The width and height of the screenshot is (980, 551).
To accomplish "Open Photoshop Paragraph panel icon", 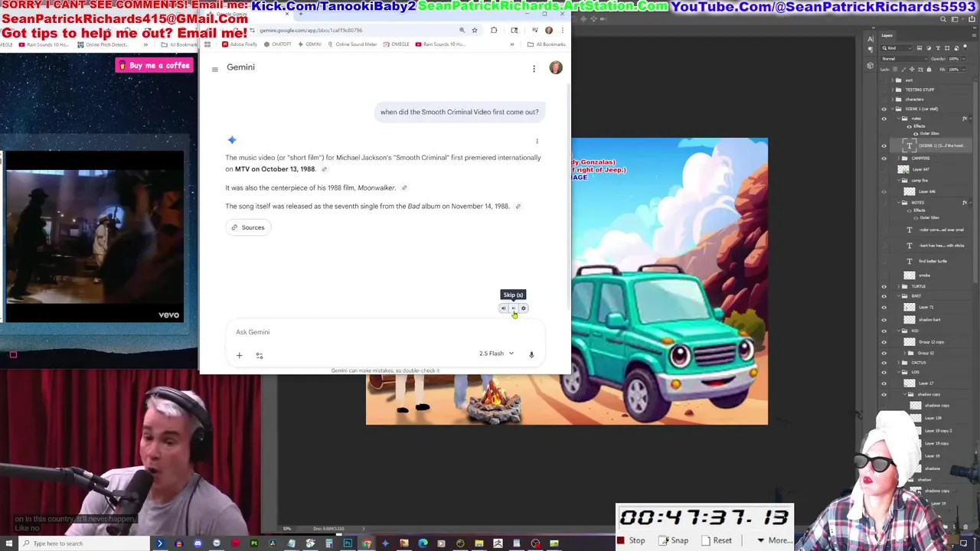I will [x=871, y=49].
